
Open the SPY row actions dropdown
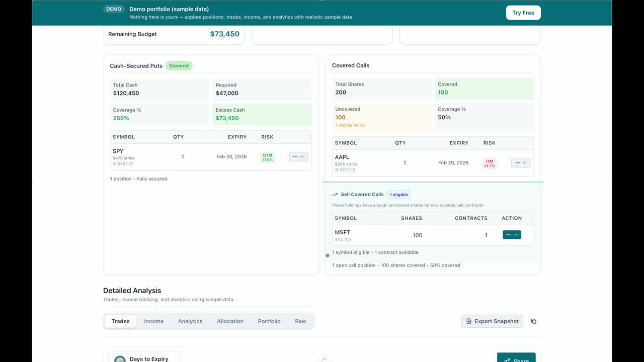point(298,157)
